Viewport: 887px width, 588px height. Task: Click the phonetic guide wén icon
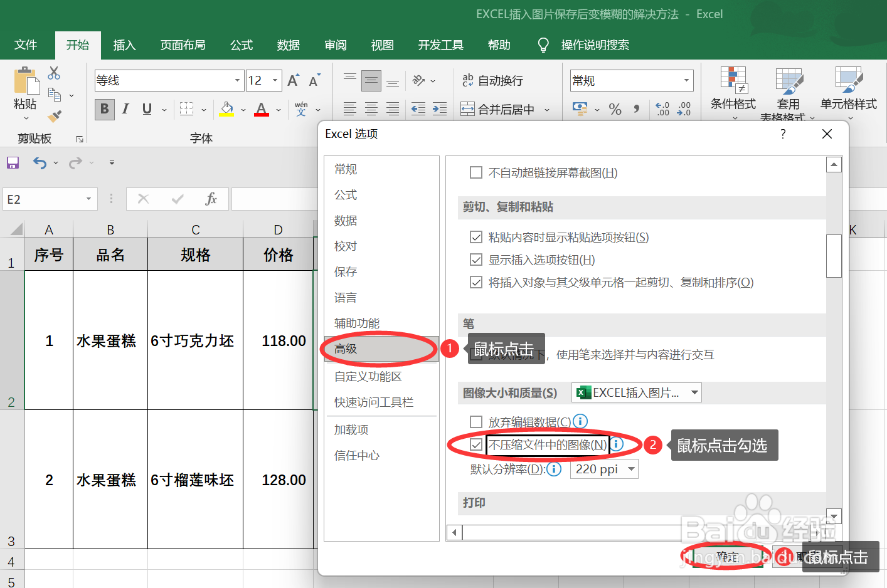point(301,109)
